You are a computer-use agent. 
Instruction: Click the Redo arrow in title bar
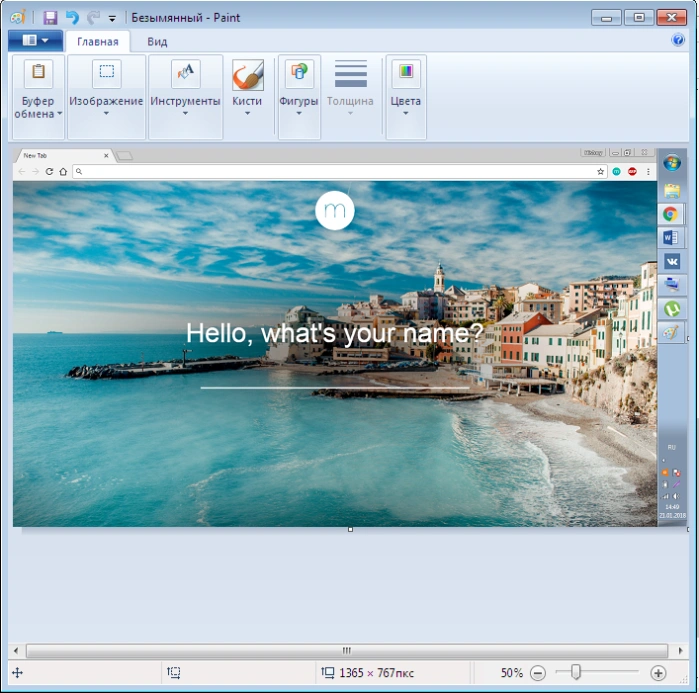93,18
